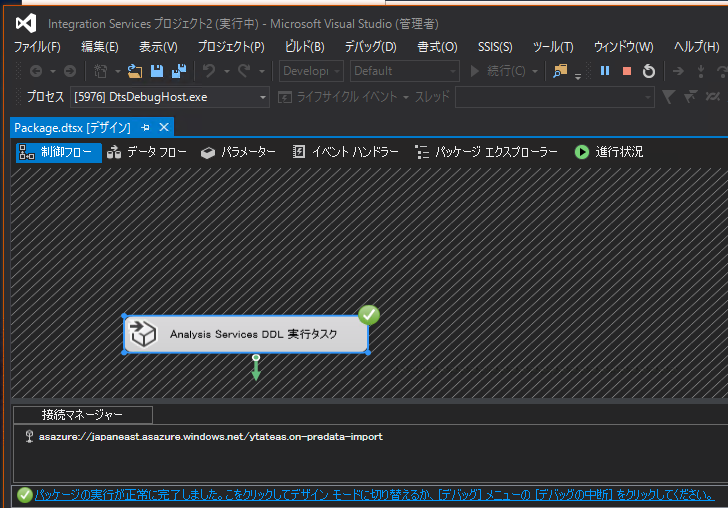The width and height of the screenshot is (728, 508).
Task: Expand the New Project dropdown arrow
Action: 117,71
